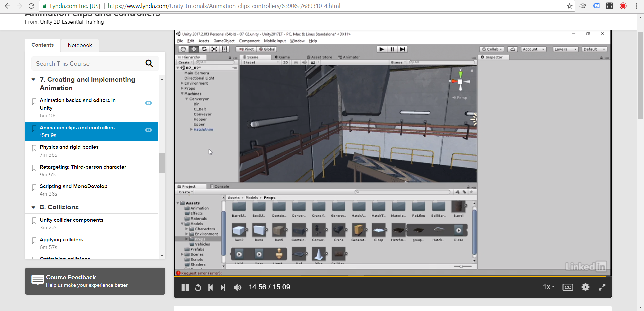This screenshot has width=644, height=311.
Task: Select the Scale tool in Unity toolbar
Action: click(x=214, y=49)
